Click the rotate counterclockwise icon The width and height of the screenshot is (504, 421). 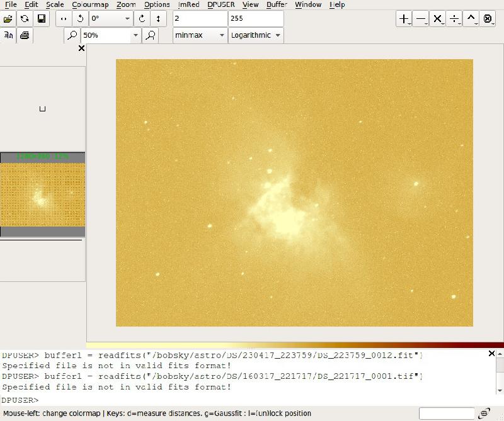pyautogui.click(x=81, y=19)
